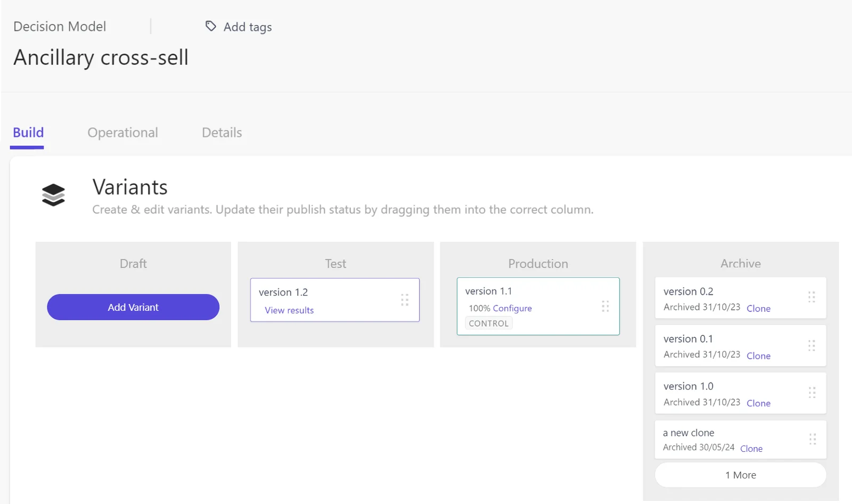Image resolution: width=852 pixels, height=504 pixels.
Task: Grab the drag handle on version 0.2 card
Action: [x=812, y=297]
